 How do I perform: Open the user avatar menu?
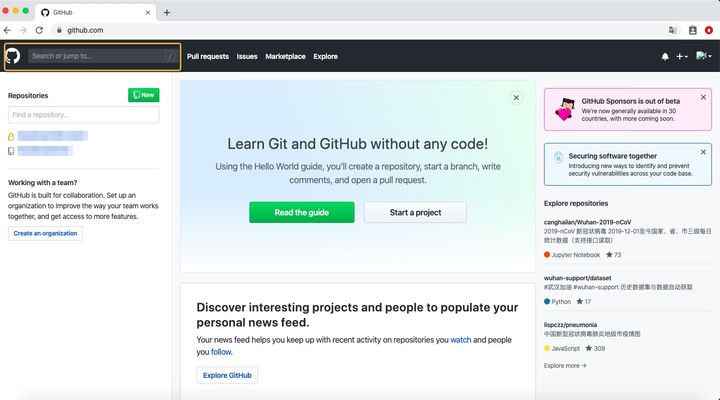point(703,56)
